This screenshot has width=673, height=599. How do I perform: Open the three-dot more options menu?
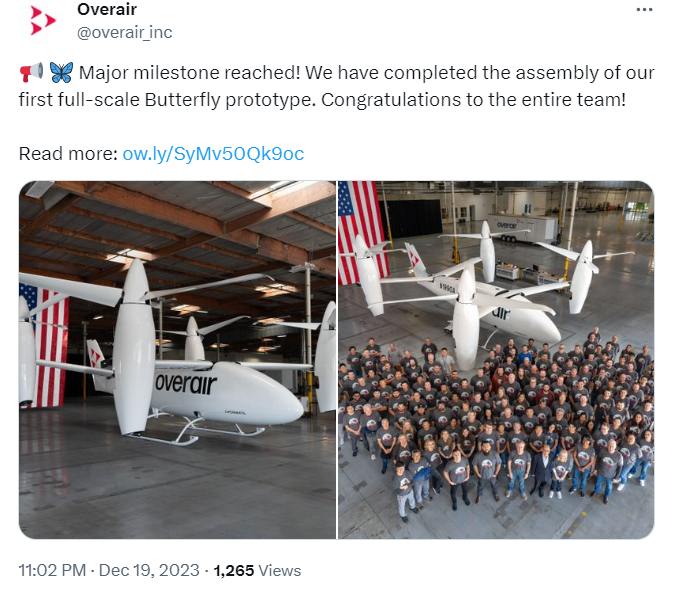tap(644, 9)
